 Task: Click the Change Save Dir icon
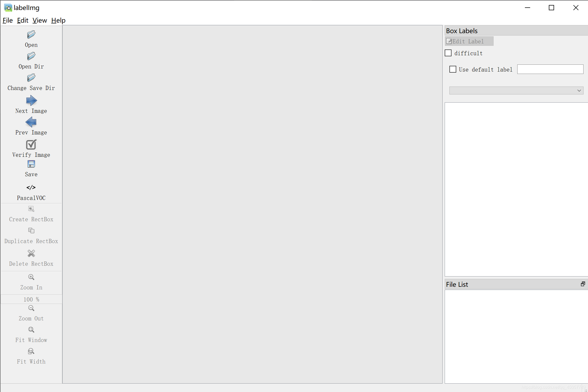click(31, 77)
